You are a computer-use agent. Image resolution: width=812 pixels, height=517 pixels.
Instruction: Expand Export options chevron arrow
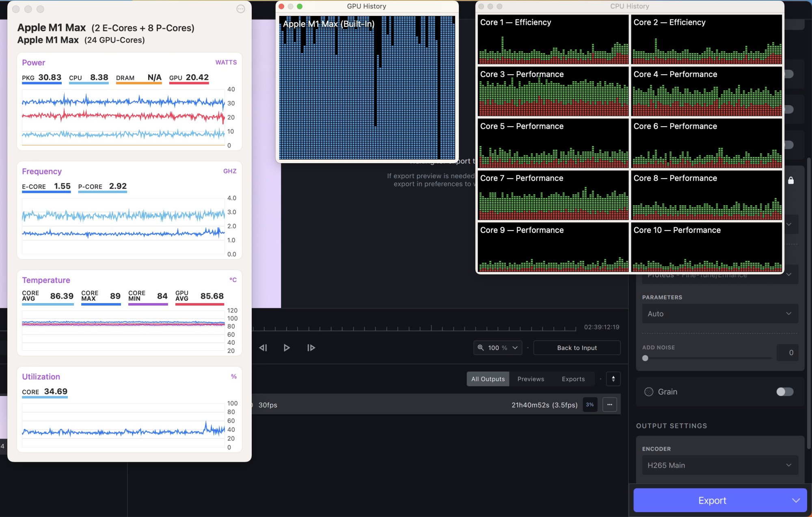tap(796, 500)
